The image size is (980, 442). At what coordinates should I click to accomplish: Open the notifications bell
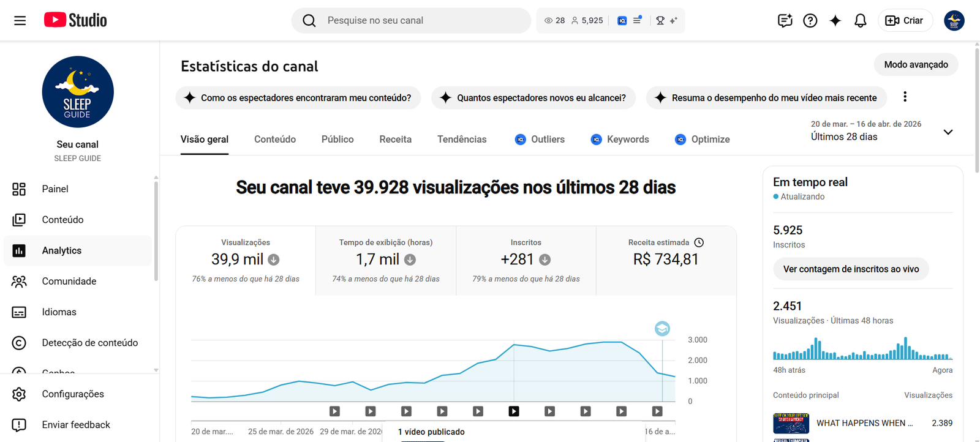tap(861, 21)
